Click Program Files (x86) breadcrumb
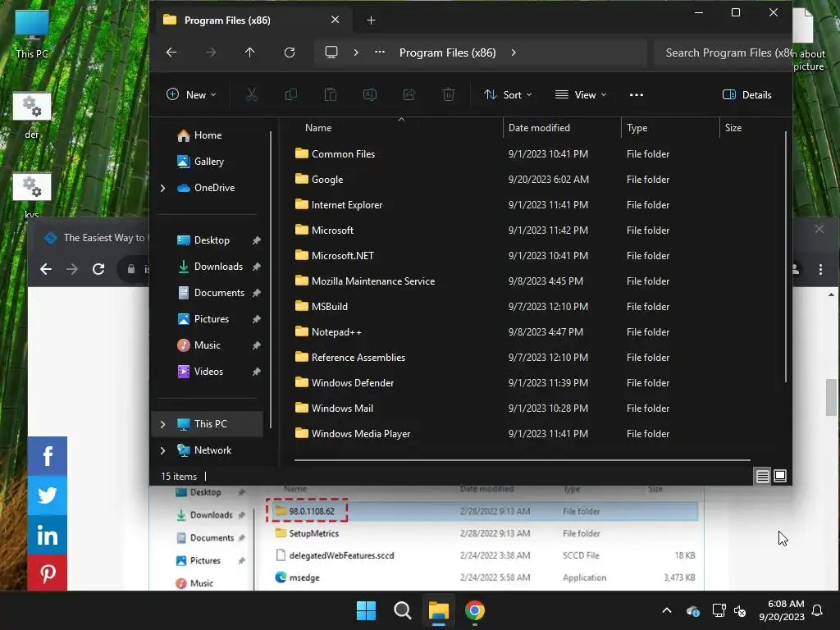The height and width of the screenshot is (630, 840). point(447,52)
